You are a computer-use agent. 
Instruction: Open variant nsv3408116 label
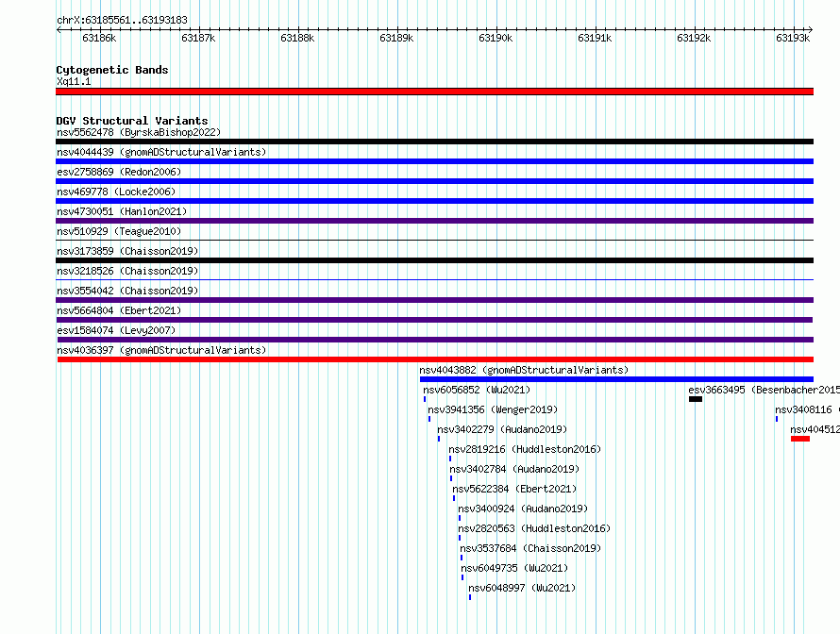click(x=803, y=409)
